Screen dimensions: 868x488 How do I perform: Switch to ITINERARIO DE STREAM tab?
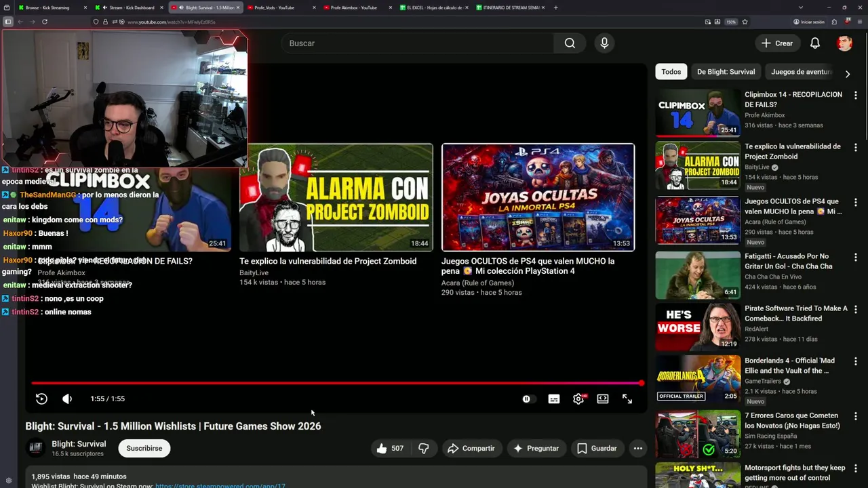[x=511, y=7]
